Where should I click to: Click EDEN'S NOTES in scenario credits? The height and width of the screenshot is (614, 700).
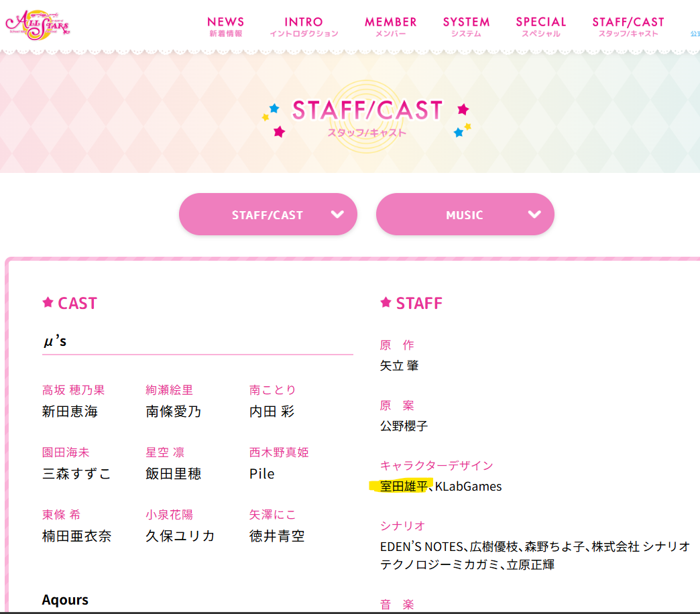[x=422, y=546]
